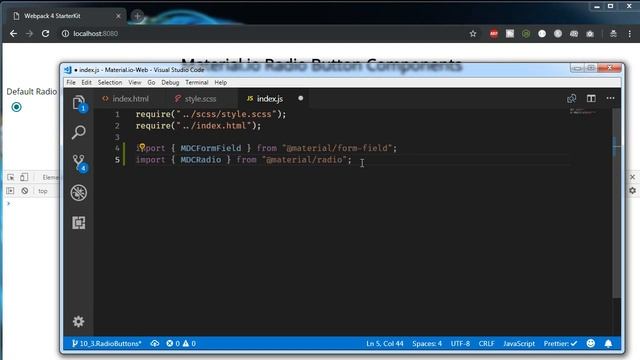This screenshot has width=640, height=360.
Task: Click line 5 import MDCRadio code
Action: point(243,160)
